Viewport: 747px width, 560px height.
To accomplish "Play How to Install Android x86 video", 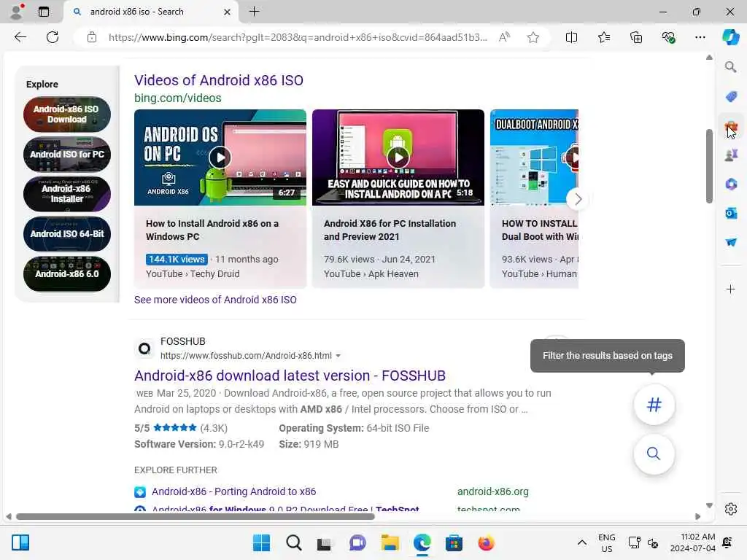I will coord(220,157).
